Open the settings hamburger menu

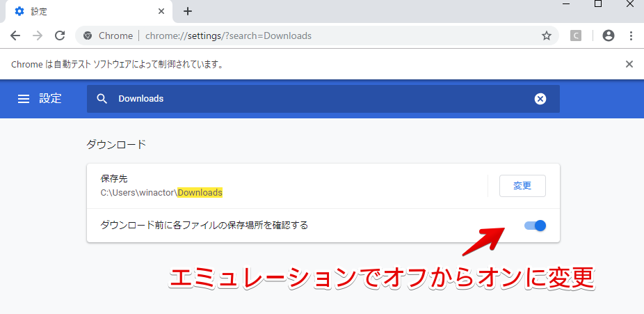point(24,99)
